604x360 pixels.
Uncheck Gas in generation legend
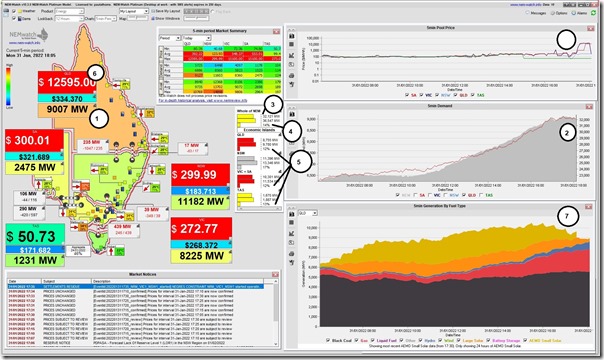click(356, 340)
